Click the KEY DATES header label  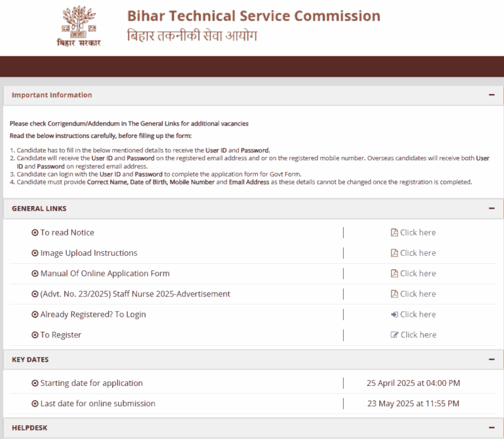click(30, 360)
